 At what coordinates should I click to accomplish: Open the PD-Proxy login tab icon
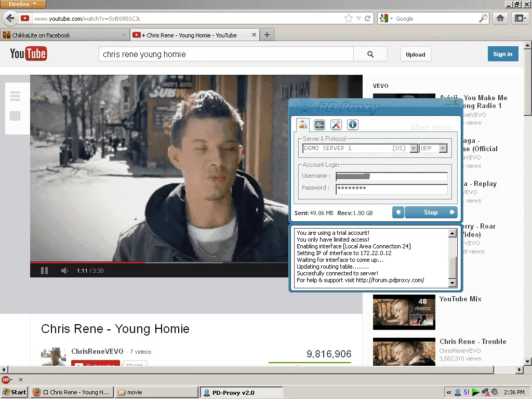tap(303, 125)
